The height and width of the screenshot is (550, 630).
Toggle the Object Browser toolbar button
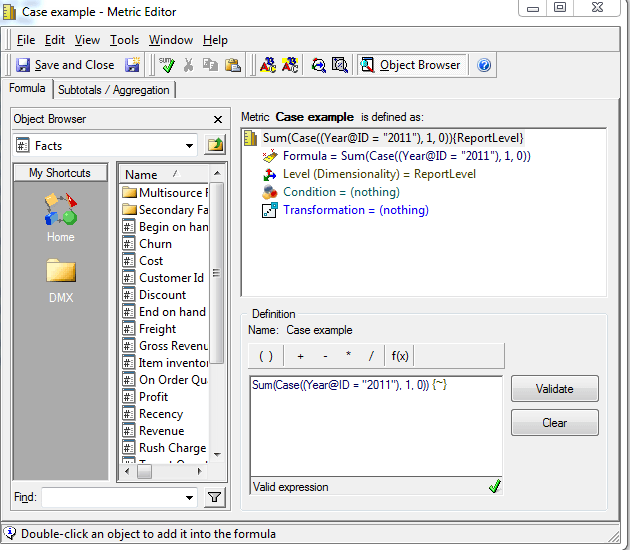410,65
